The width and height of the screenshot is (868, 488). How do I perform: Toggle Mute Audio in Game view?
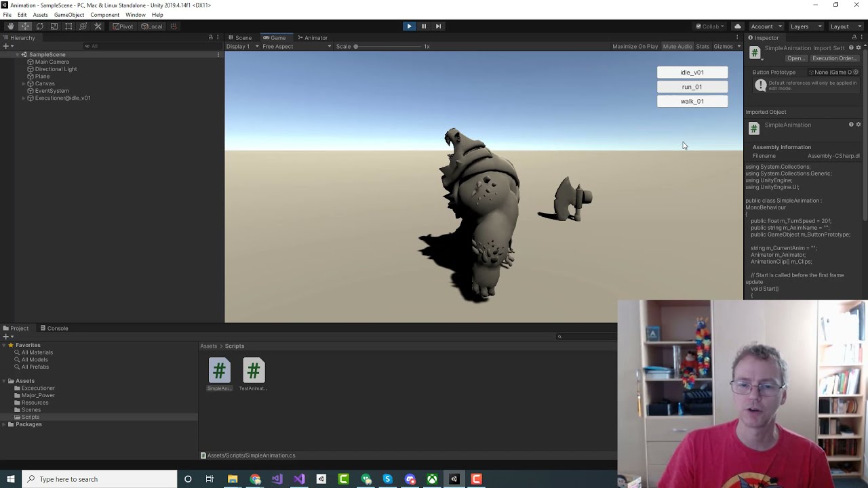[677, 46]
